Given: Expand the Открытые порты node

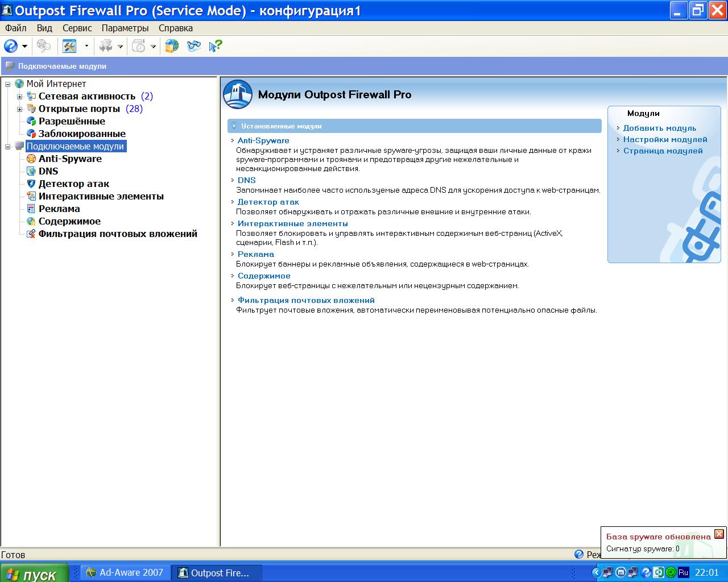Looking at the screenshot, I should coord(20,109).
